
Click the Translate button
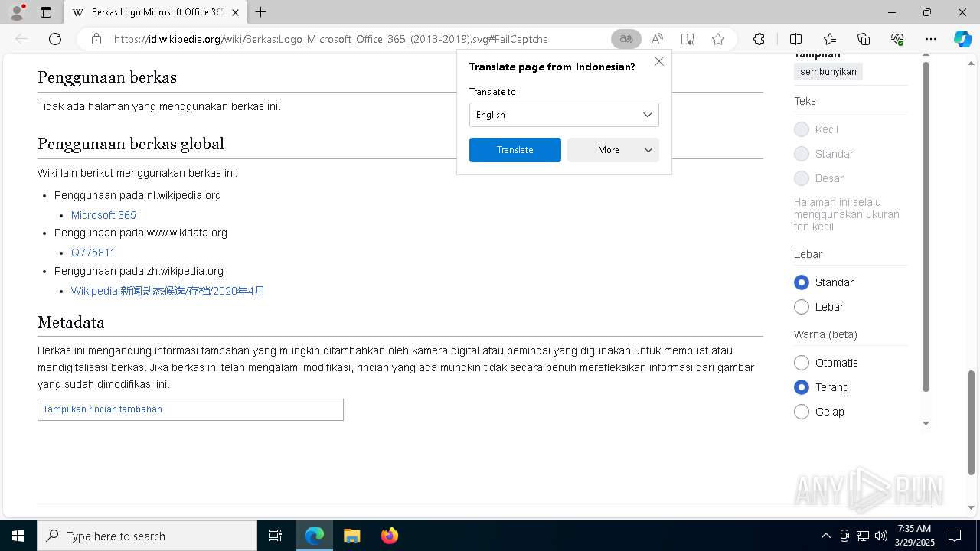click(515, 150)
